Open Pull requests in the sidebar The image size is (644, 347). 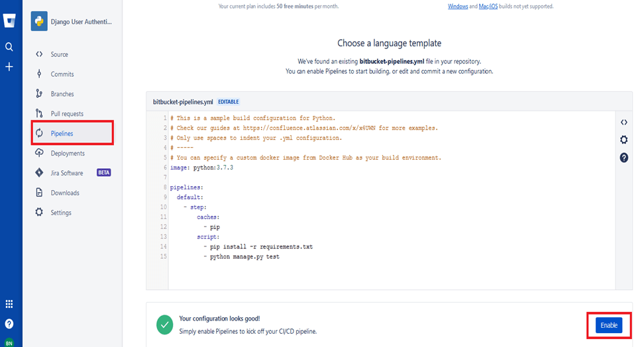click(67, 114)
